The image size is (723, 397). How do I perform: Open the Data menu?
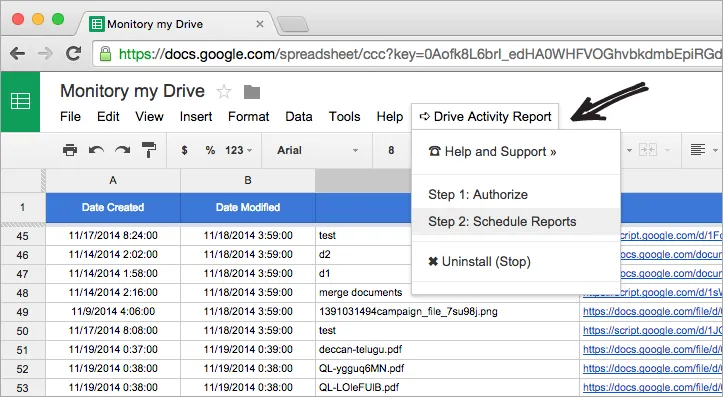pos(299,117)
